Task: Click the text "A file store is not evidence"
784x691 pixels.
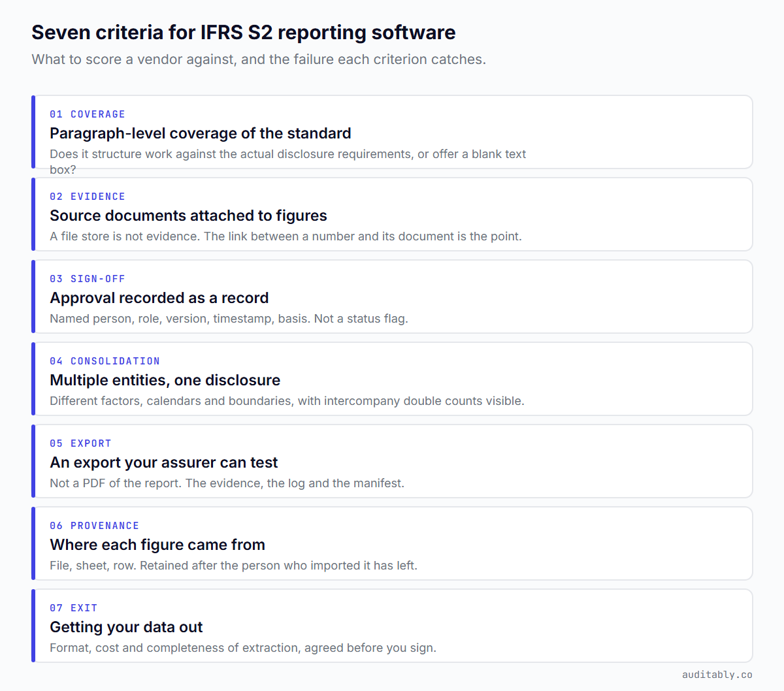Action: coord(124,236)
